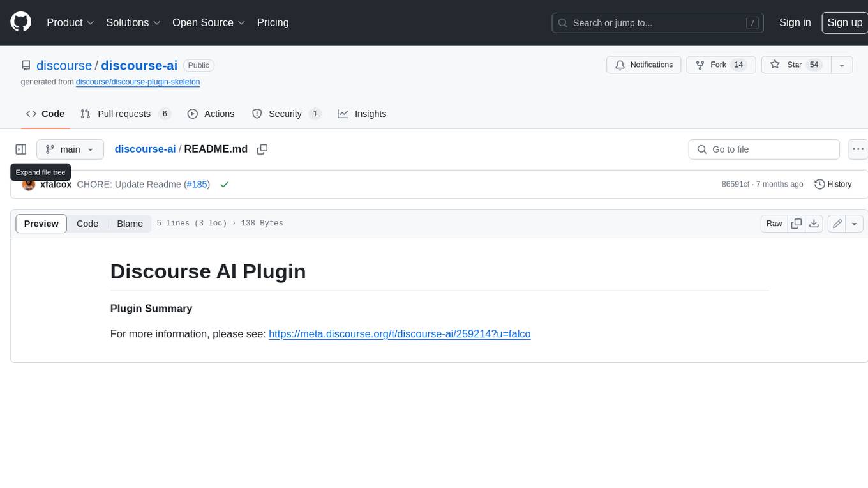Click the Plugin Summary text
Viewport: 868px width, 488px height.
click(151, 308)
